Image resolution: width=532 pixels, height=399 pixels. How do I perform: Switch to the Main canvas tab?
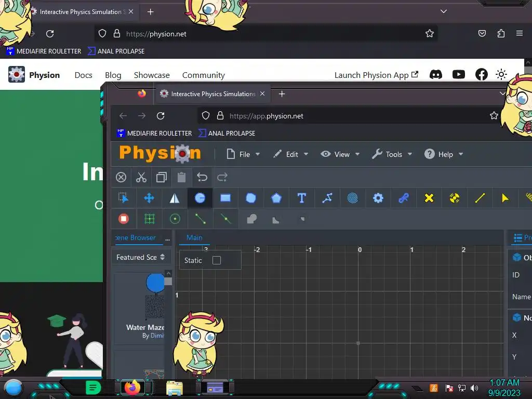coord(194,237)
